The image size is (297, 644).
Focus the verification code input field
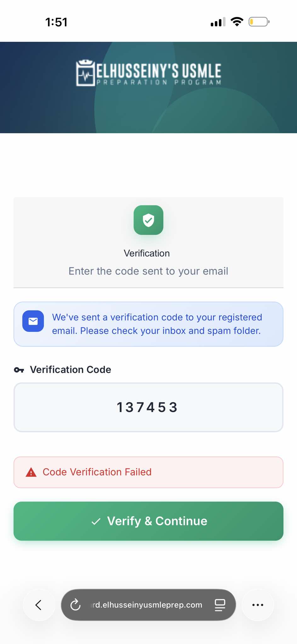148,407
